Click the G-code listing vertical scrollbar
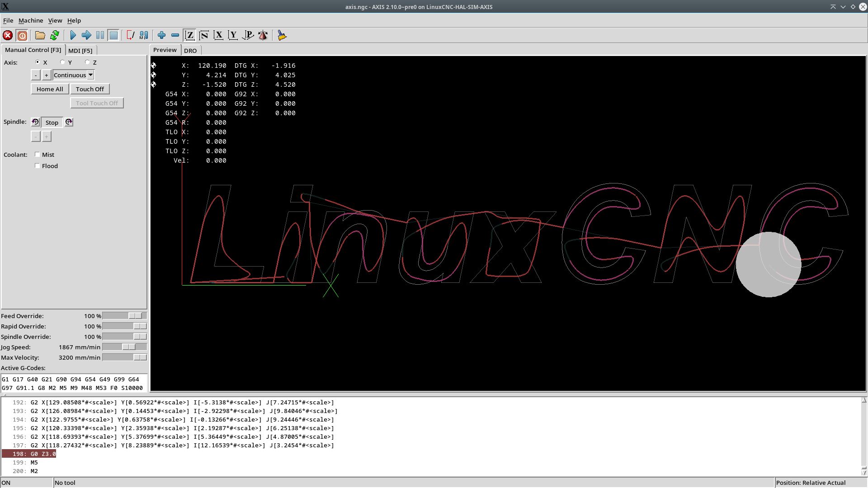The width and height of the screenshot is (868, 488). [864, 436]
